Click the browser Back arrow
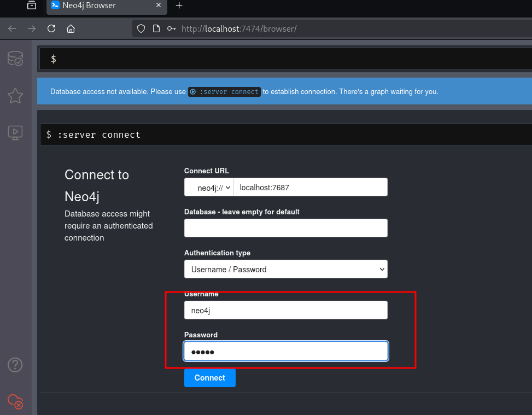 (x=12, y=28)
